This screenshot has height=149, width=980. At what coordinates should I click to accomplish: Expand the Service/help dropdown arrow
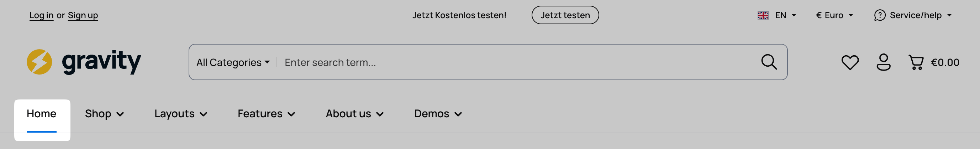tap(949, 15)
